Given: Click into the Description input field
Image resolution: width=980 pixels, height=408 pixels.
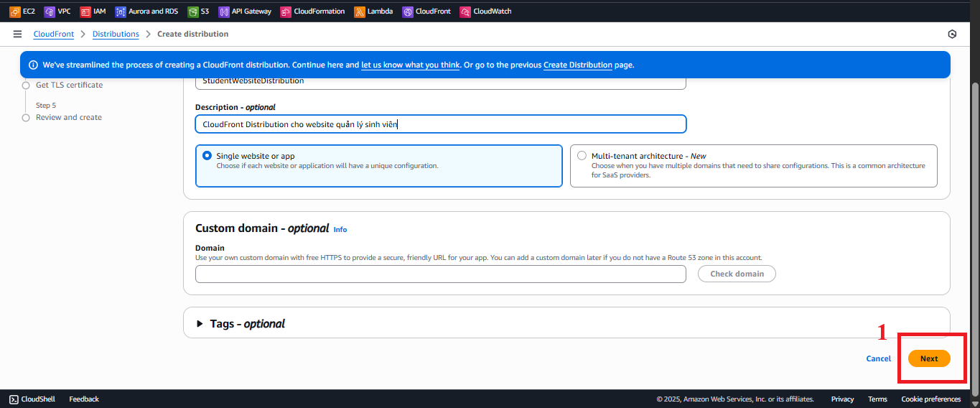Looking at the screenshot, I should point(441,124).
